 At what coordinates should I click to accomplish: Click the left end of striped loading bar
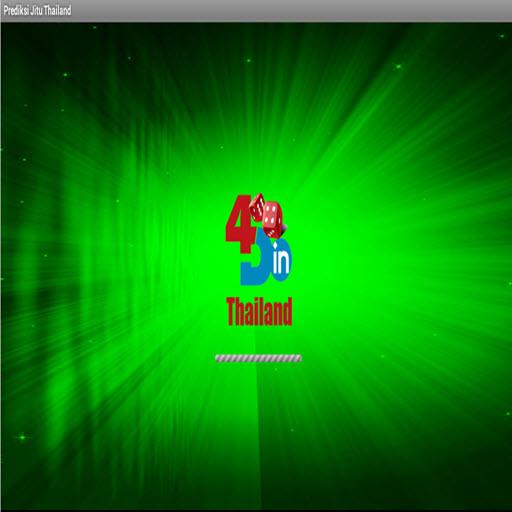pos(218,358)
